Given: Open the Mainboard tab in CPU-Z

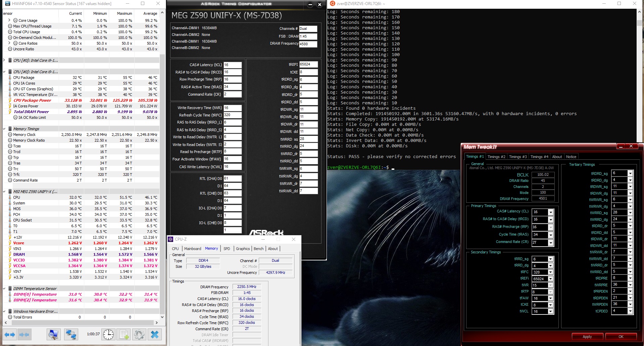Looking at the screenshot, I should click(193, 249).
